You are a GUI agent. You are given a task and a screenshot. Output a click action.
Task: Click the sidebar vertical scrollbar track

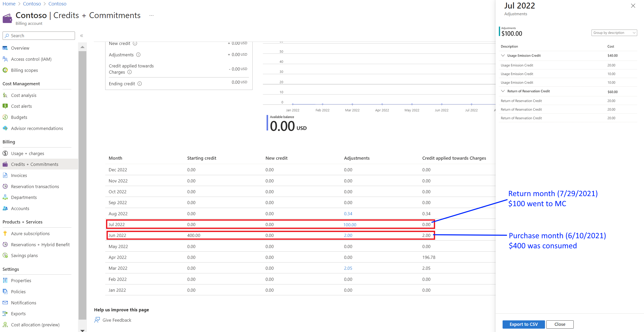point(82,181)
